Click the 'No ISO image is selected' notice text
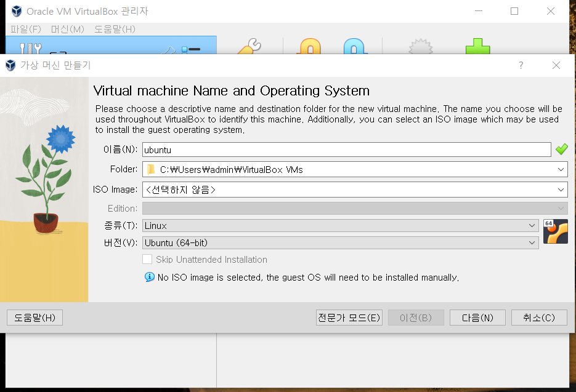 click(308, 277)
